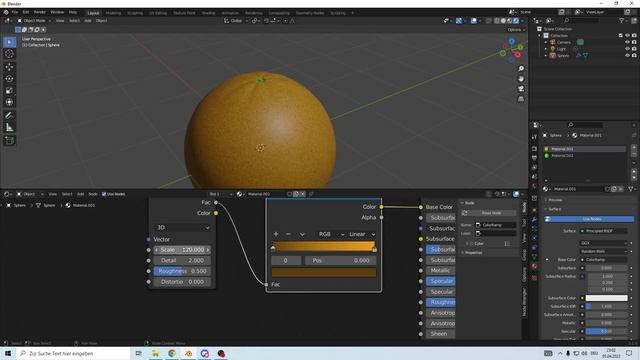Click the orange color swatch in ColorRamp node
This screenshot has height=360, width=640.
click(x=324, y=272)
